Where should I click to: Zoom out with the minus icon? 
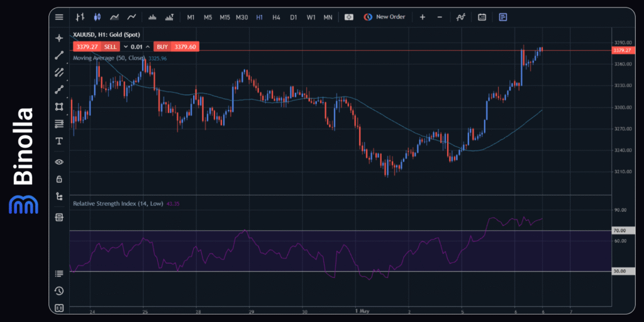point(440,17)
